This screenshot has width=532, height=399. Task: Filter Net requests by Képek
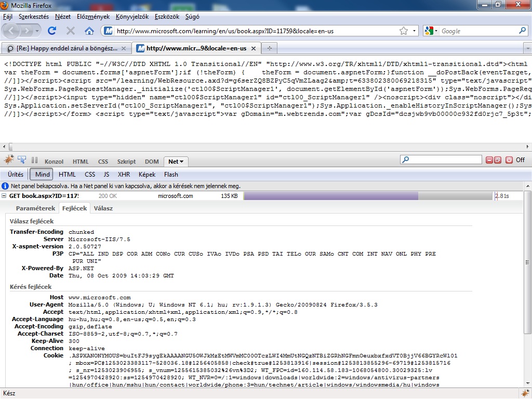pos(147,175)
